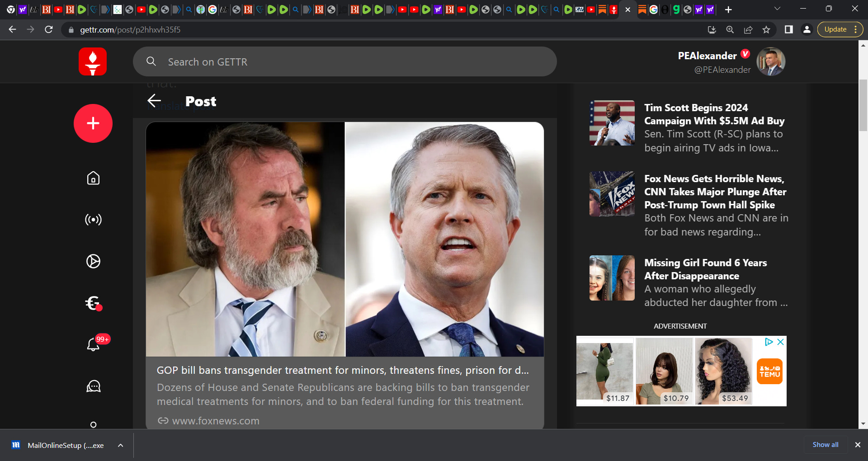Open www.foxnews.com link in post card
Screen dimensions: 868x461
(215, 421)
